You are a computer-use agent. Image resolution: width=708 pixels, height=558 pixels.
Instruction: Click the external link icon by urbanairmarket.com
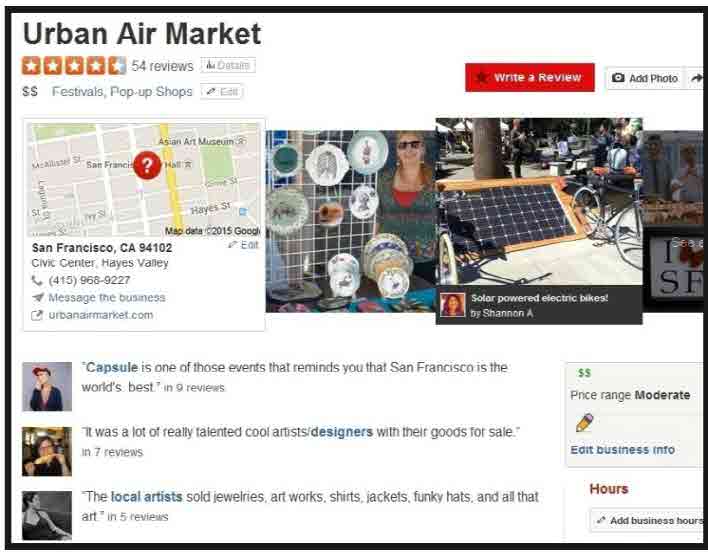click(x=37, y=315)
